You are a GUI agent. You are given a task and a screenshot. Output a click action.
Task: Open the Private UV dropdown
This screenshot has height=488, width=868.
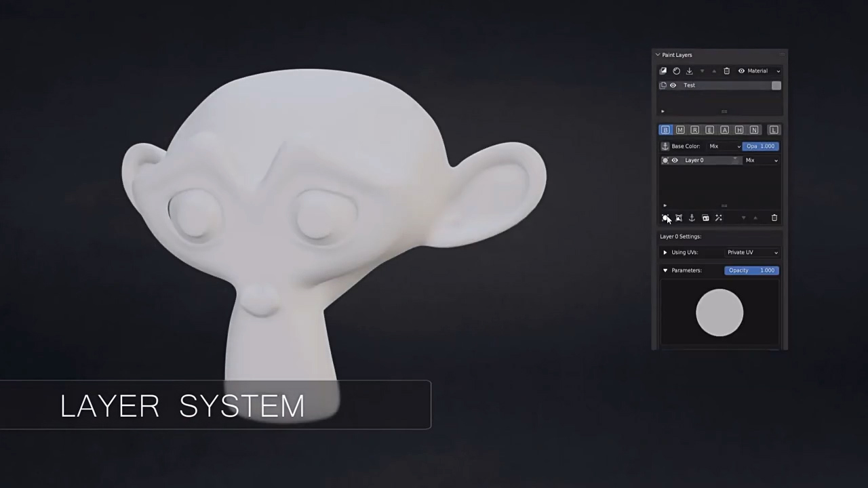click(752, 253)
